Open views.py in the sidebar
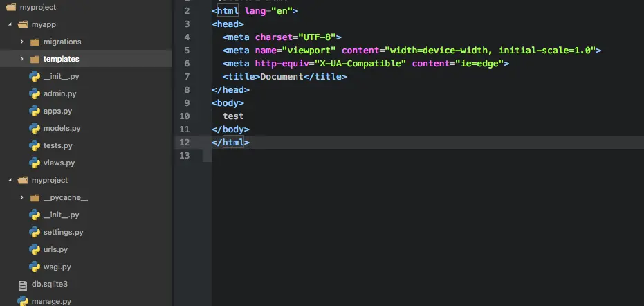 click(59, 163)
